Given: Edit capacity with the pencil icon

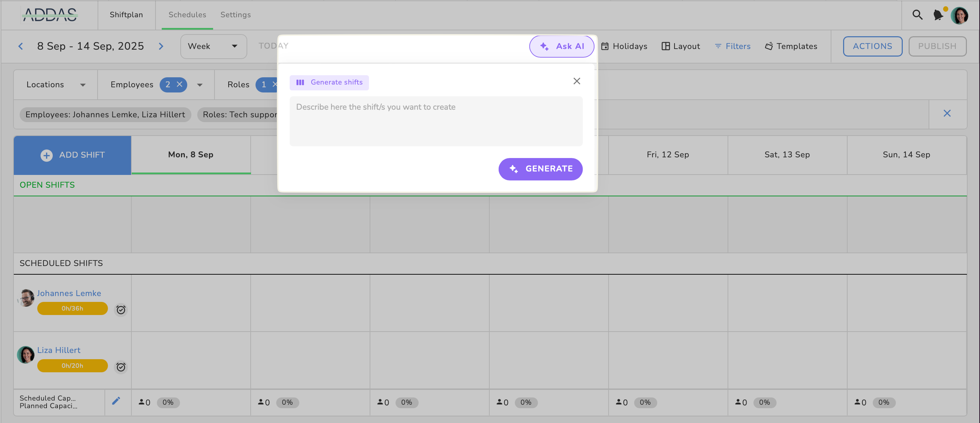Looking at the screenshot, I should 116,401.
